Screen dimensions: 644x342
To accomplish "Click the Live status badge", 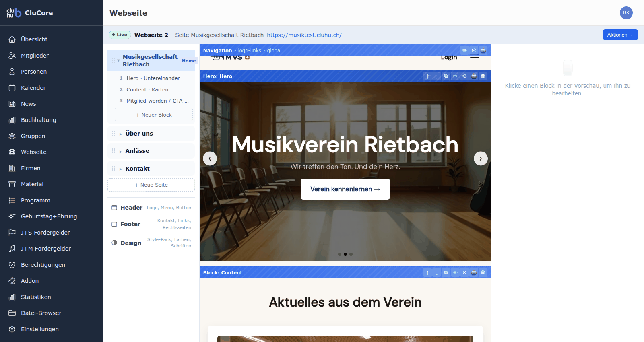I will click(x=120, y=35).
